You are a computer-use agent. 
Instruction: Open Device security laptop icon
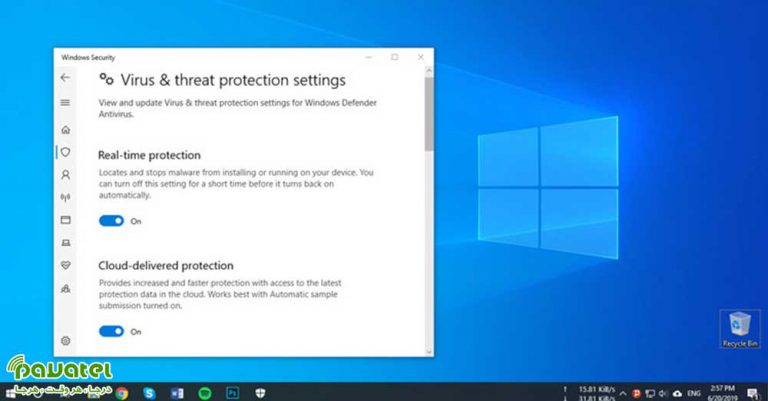[x=66, y=243]
